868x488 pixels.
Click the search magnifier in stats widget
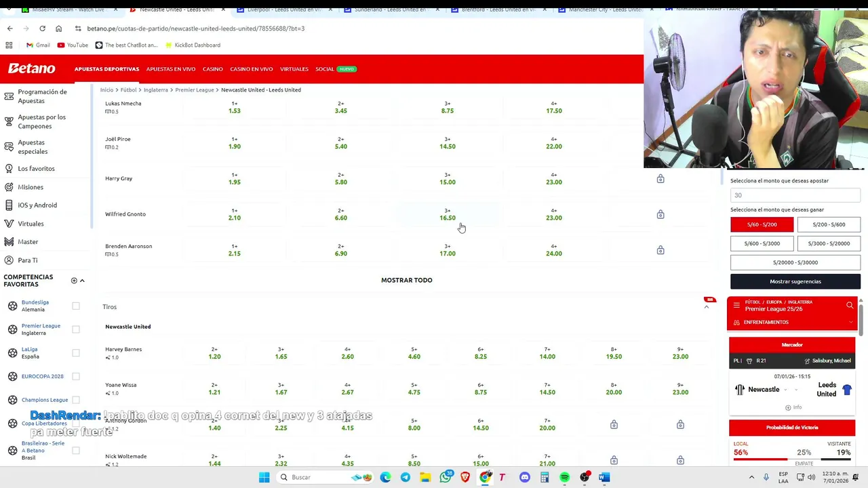tap(850, 306)
